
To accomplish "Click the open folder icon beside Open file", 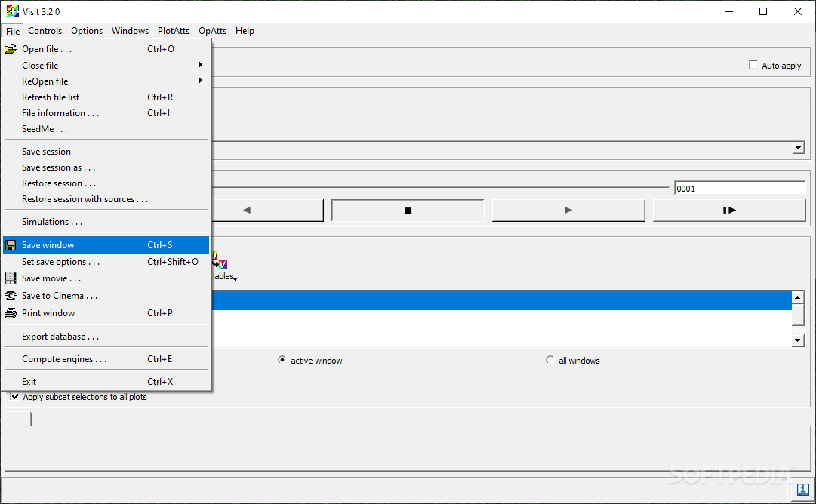I will (x=11, y=49).
